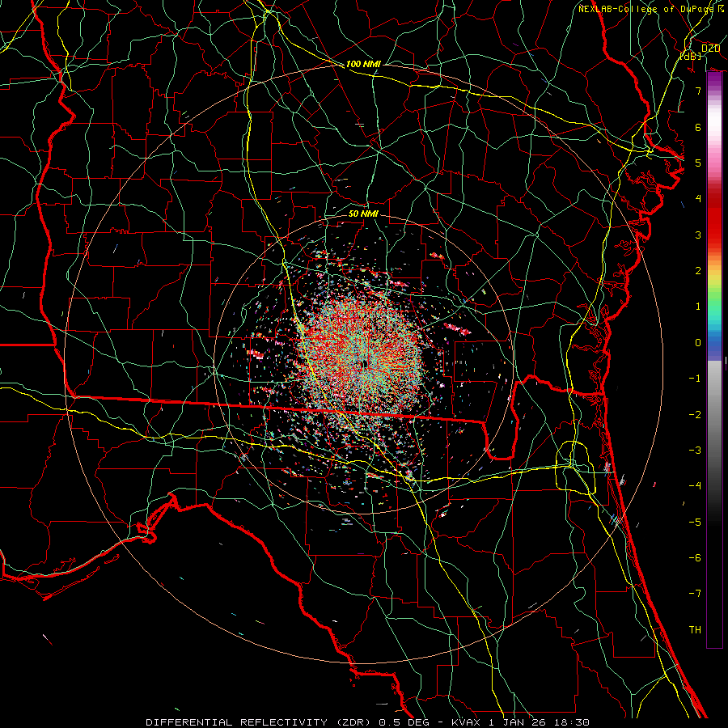Click the -7 dB scale label
The width and height of the screenshot is (728, 728).
click(x=695, y=594)
